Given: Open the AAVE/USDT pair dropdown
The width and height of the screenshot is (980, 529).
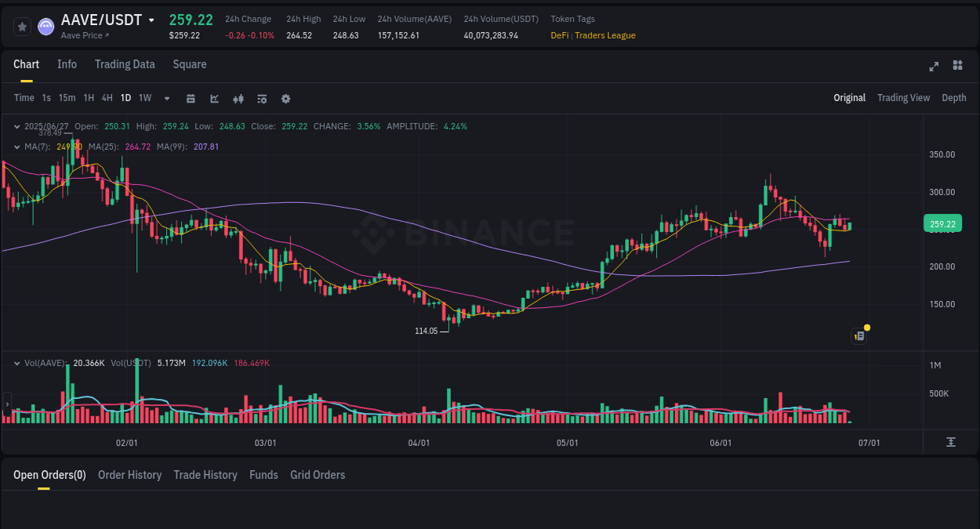Looking at the screenshot, I should pyautogui.click(x=152, y=20).
